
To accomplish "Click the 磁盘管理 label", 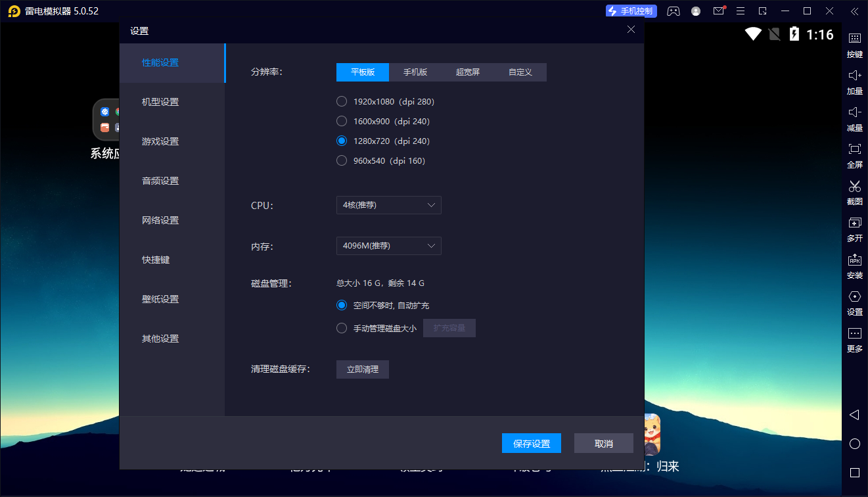I will (271, 283).
